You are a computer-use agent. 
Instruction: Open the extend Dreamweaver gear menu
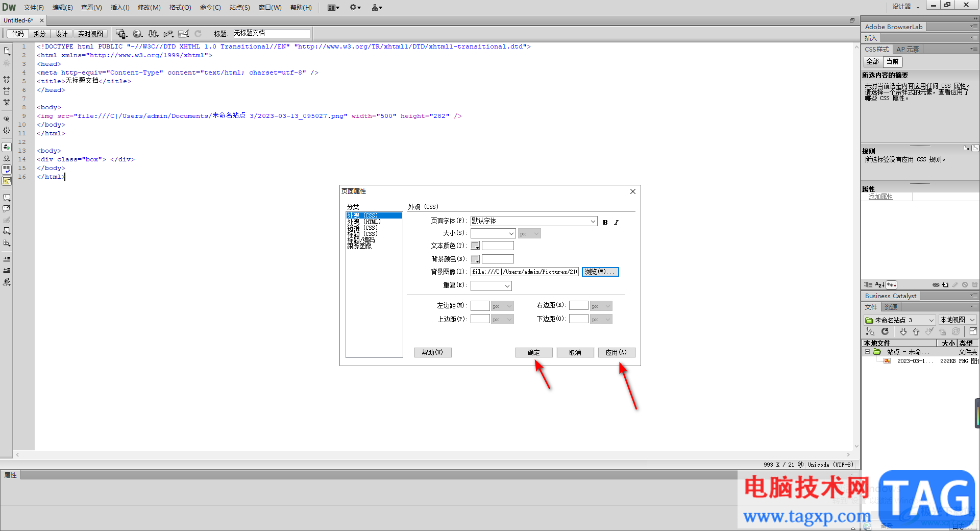point(355,7)
